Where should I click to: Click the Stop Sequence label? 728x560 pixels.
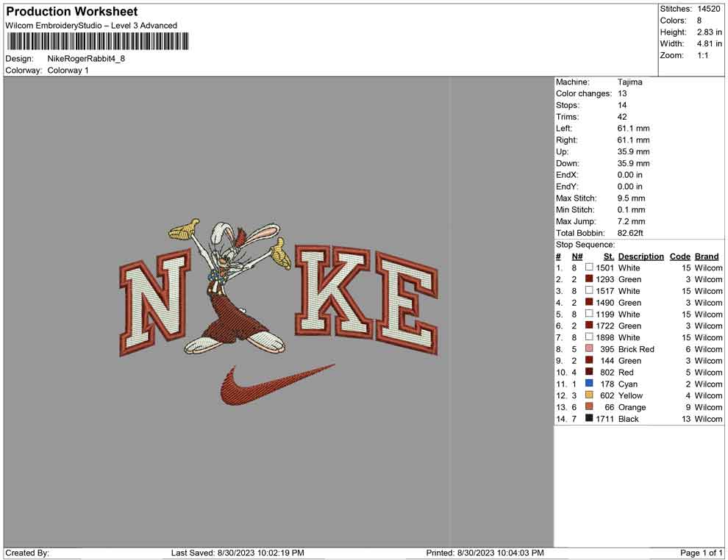585,245
